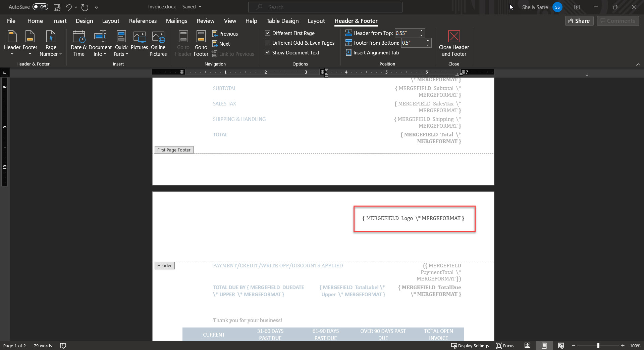Viewport: 644px width, 350px height.
Task: Switch to Read Mode view in status bar
Action: point(527,346)
